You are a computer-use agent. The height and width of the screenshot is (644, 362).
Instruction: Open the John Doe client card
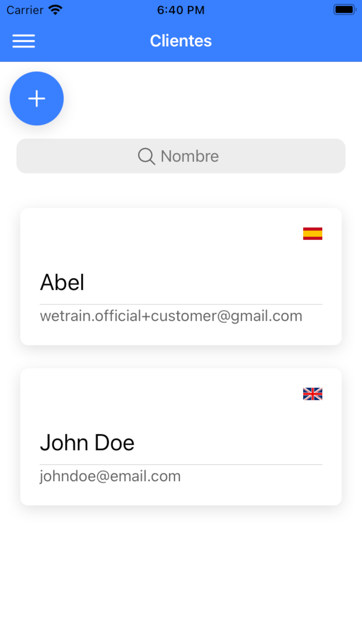181,437
